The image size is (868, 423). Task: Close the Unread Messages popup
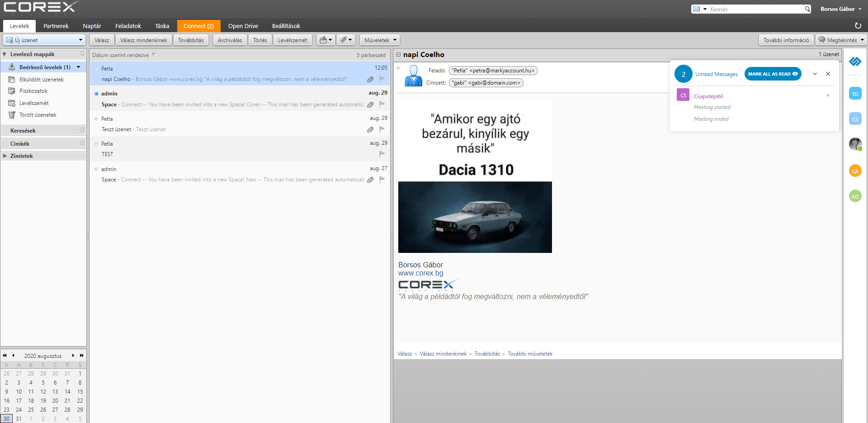click(x=828, y=74)
